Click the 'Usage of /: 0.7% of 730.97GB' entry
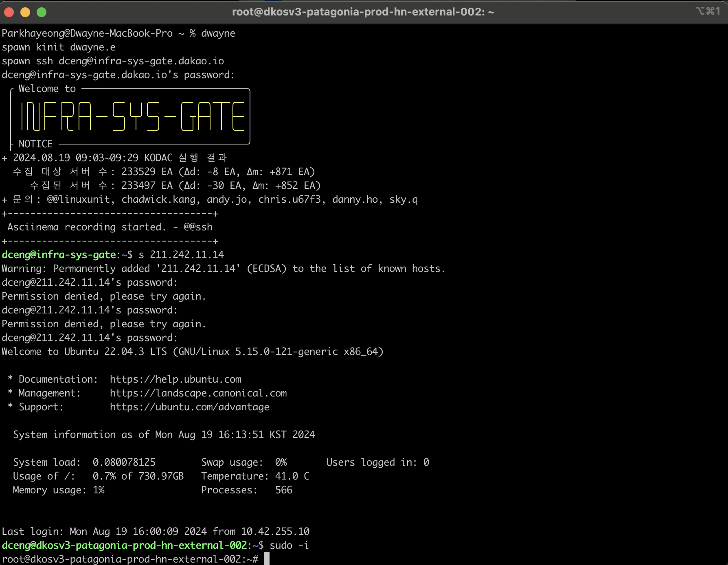728x565 pixels. click(99, 476)
